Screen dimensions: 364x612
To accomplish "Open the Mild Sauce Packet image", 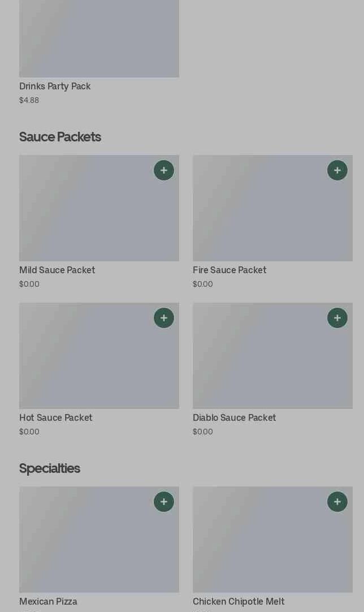I will (x=85, y=215).
